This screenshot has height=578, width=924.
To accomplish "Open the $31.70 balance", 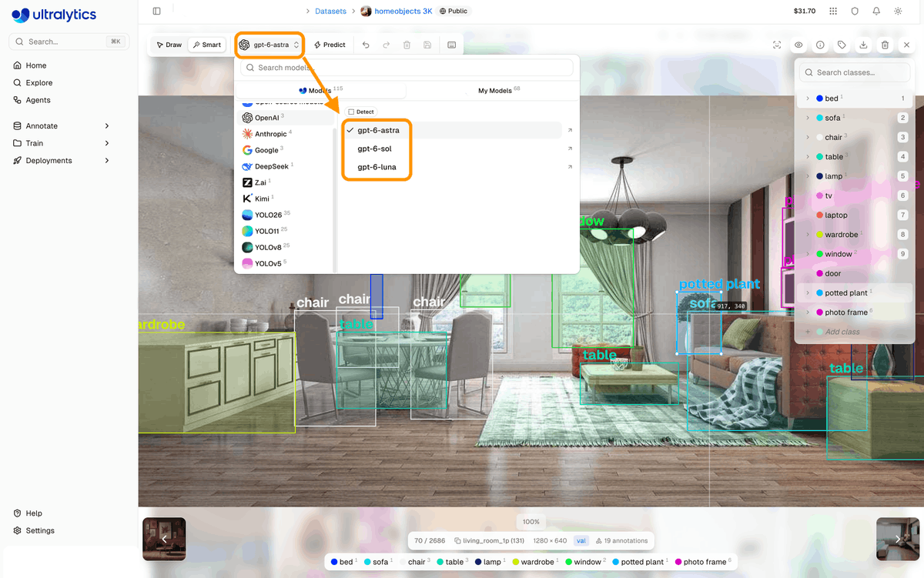I will [804, 12].
